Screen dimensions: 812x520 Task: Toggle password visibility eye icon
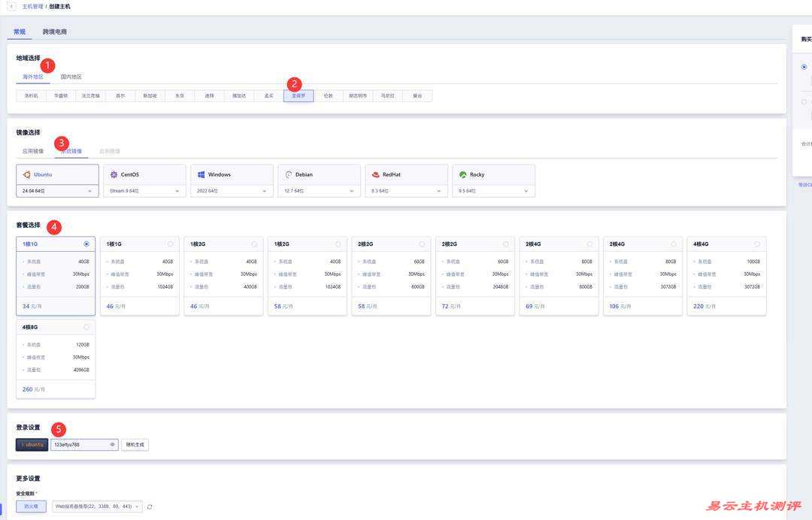click(113, 445)
